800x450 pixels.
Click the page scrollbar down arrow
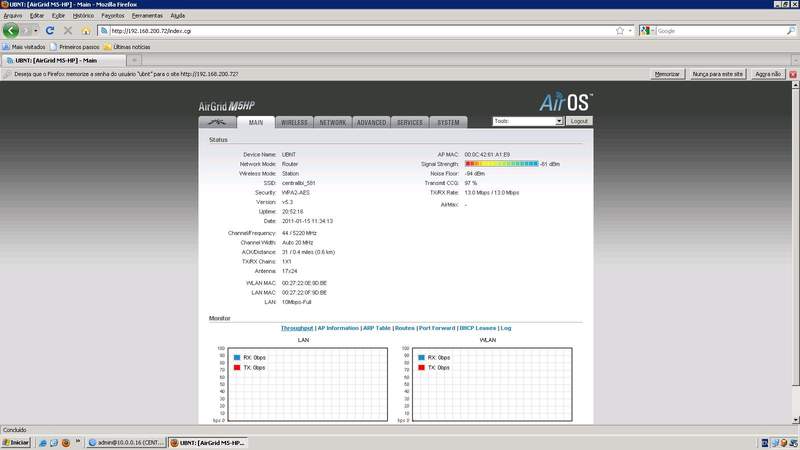coord(795,420)
